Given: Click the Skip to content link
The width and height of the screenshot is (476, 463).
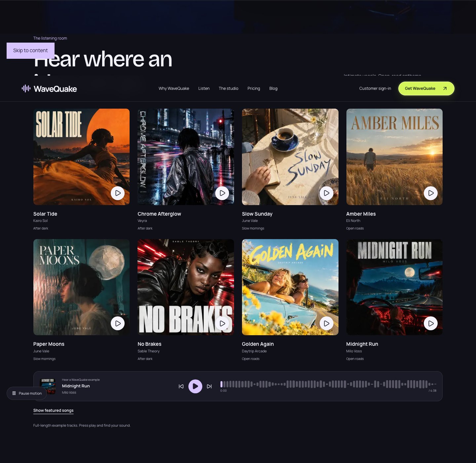Looking at the screenshot, I should [30, 51].
